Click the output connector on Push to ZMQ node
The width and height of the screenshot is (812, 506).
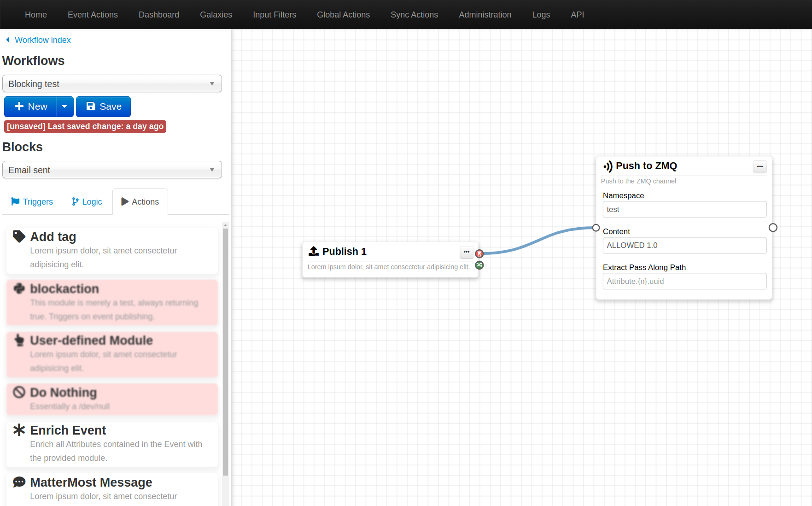(773, 228)
